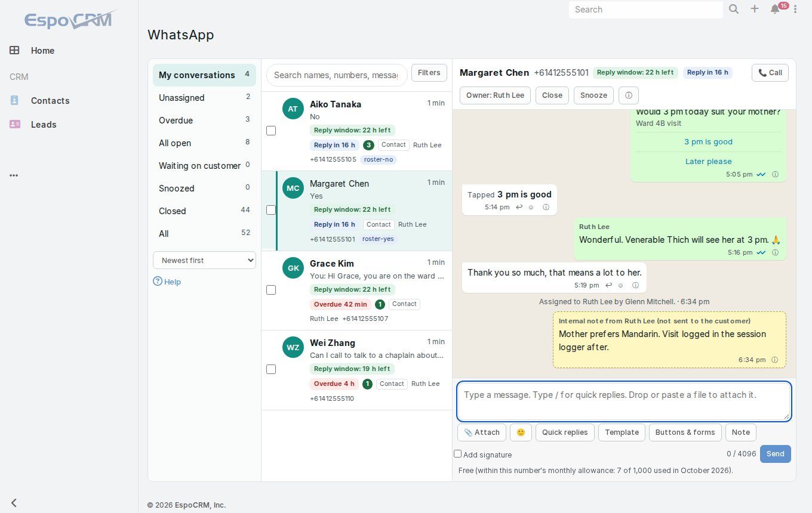
Task: Select the Unassigned conversations folder
Action: [x=204, y=98]
